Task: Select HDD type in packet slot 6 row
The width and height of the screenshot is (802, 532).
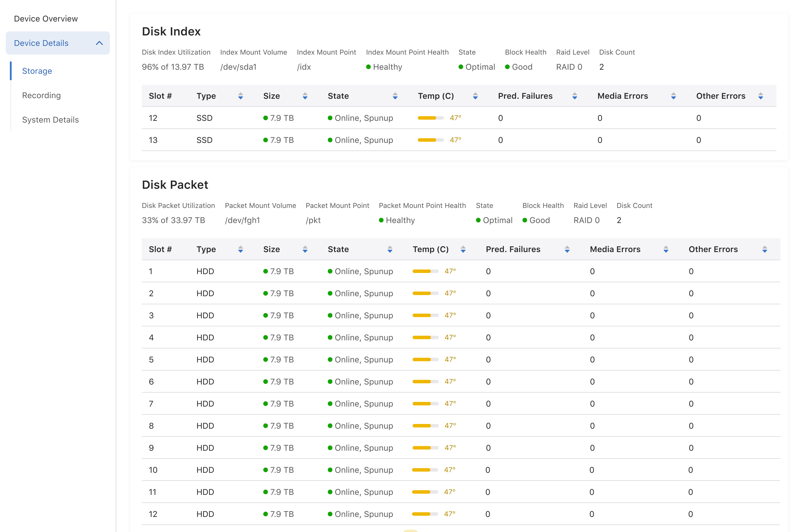Action: pos(205,382)
